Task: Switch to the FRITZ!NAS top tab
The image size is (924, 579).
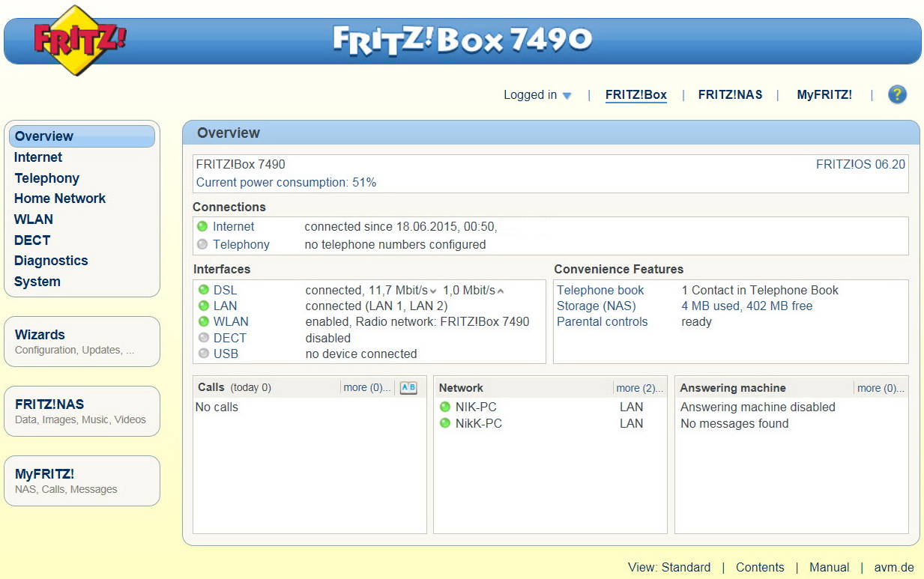Action: (731, 95)
